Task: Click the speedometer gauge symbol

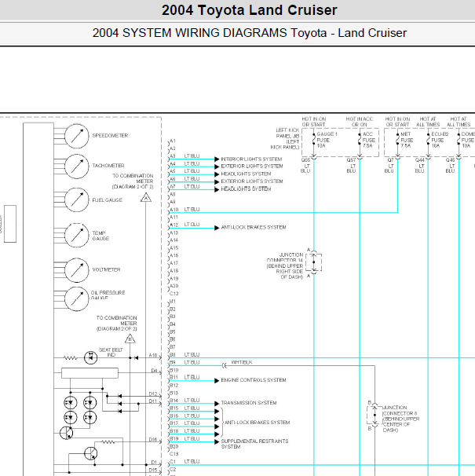Action: 76,136
